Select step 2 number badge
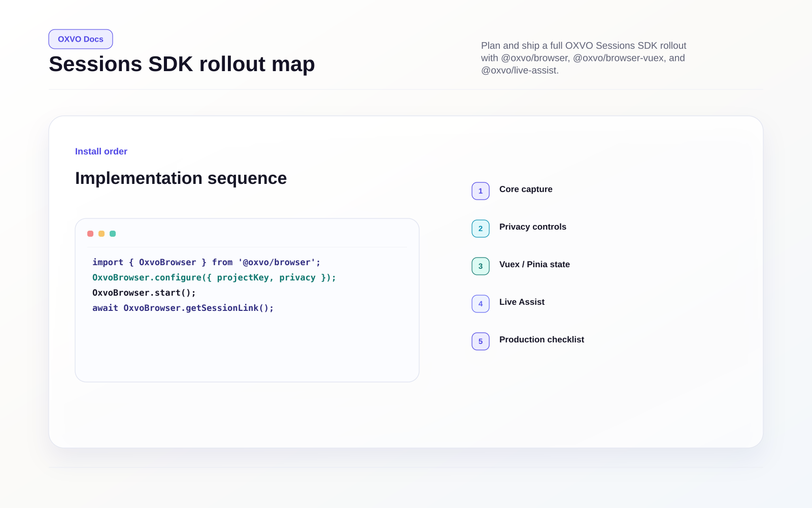Screen dimensions: 812x508 [481, 229]
